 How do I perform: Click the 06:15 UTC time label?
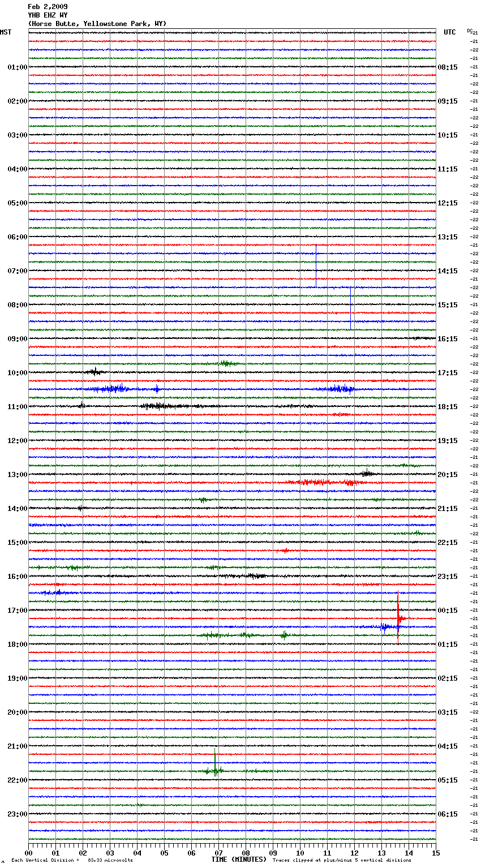point(448,814)
